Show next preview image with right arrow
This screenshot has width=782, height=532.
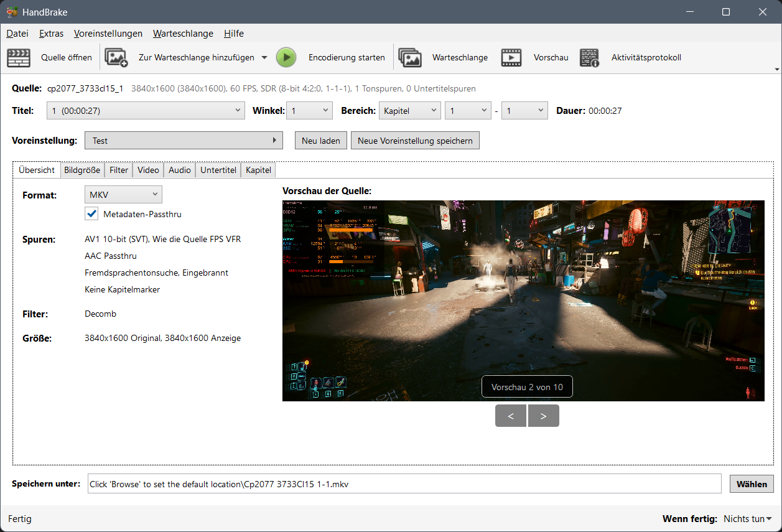point(543,416)
